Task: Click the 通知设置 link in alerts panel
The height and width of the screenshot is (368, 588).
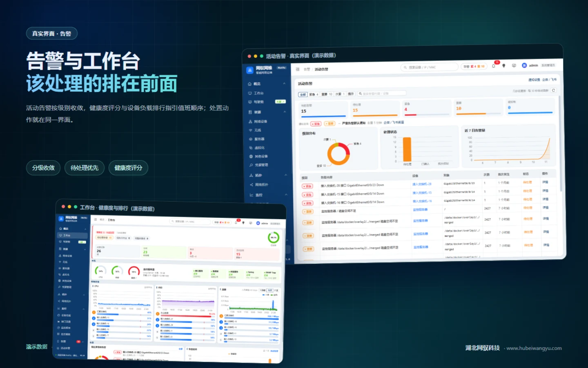Action: click(534, 80)
